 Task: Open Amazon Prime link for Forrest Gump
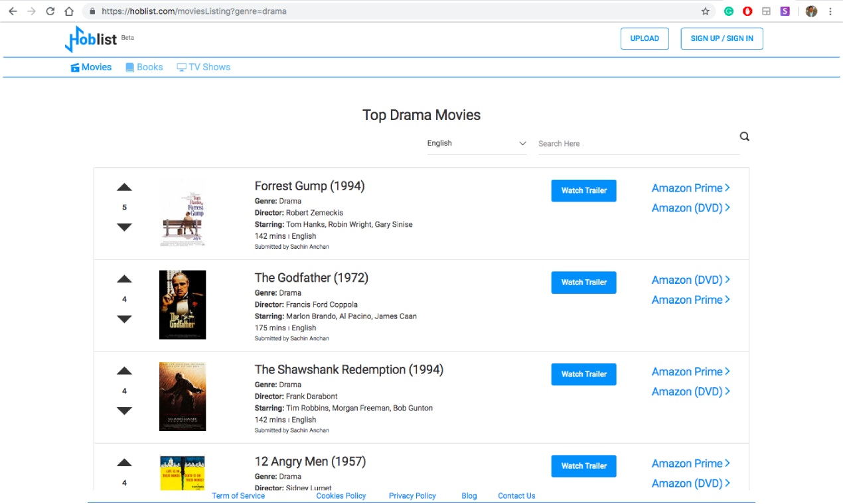pyautogui.click(x=691, y=188)
